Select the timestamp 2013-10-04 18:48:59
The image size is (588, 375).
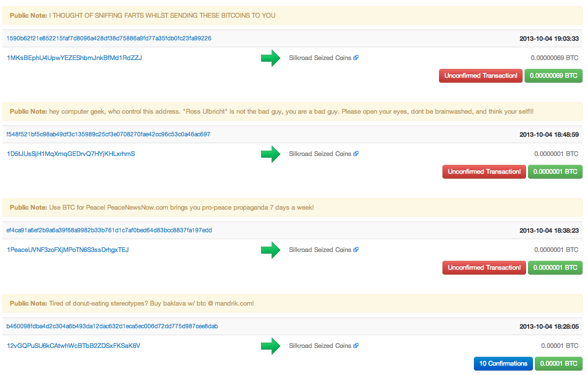(549, 135)
